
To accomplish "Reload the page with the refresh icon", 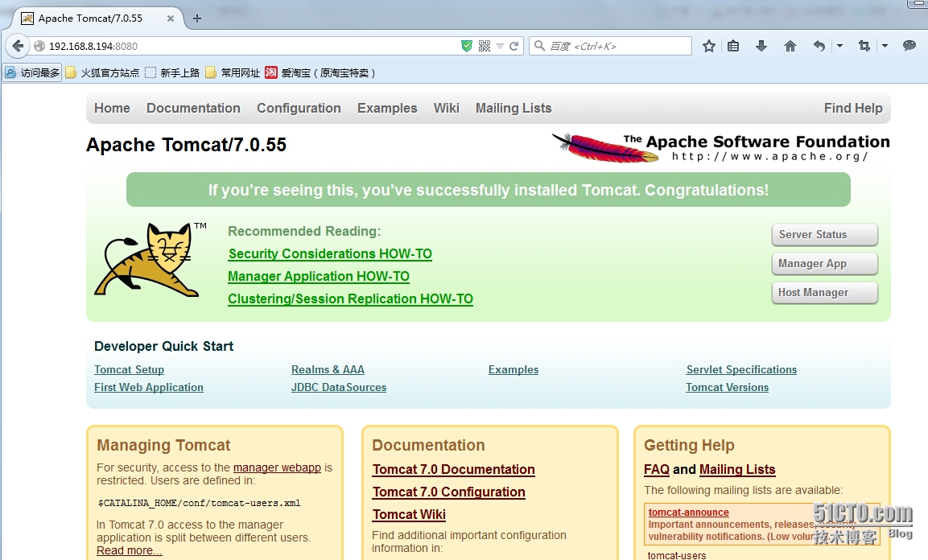I will (x=513, y=46).
